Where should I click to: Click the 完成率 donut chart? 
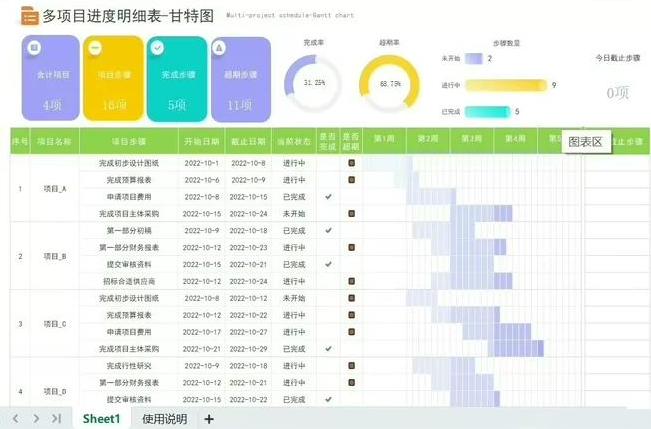point(313,83)
